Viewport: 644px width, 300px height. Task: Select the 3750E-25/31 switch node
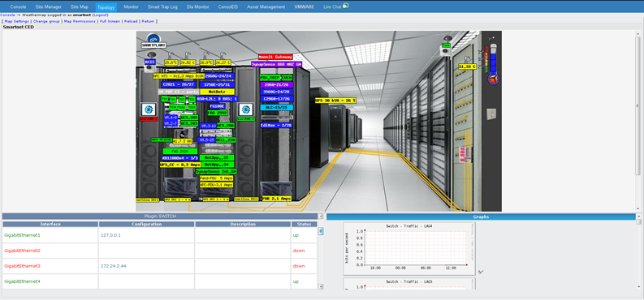click(x=218, y=85)
